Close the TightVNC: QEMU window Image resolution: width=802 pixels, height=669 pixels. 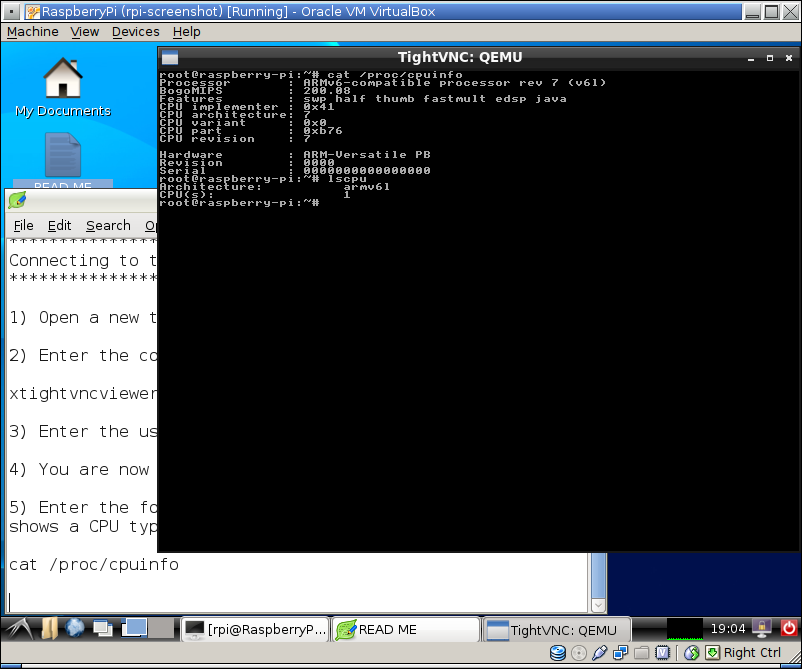pyautogui.click(x=789, y=58)
